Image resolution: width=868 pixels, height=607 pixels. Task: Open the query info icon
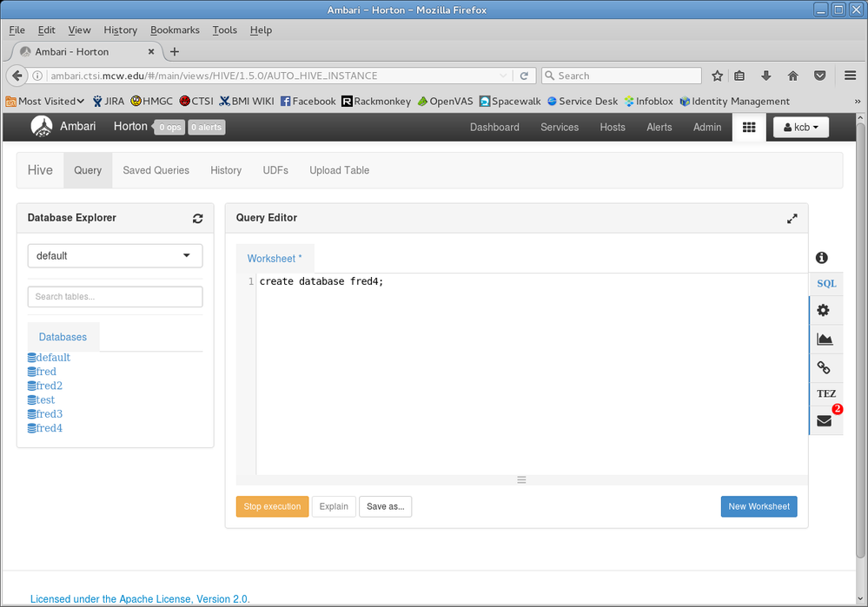pos(821,257)
